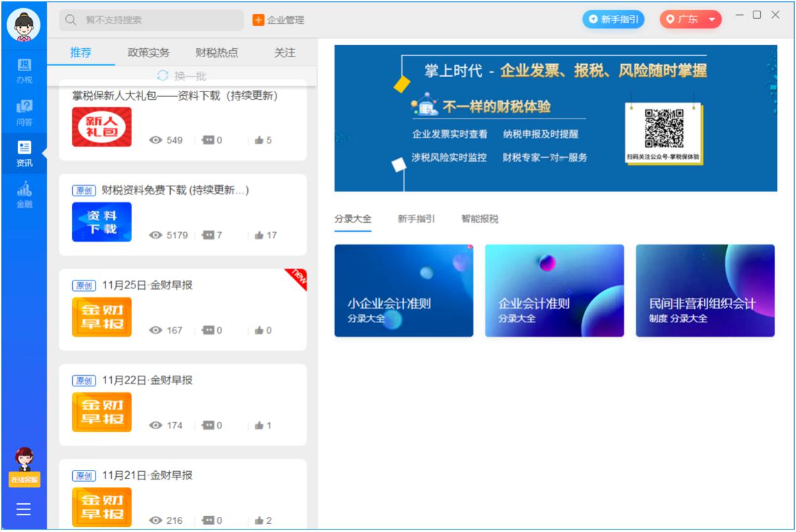Open 掌税保新人大礼包 article title
The image size is (796, 532).
tap(175, 95)
